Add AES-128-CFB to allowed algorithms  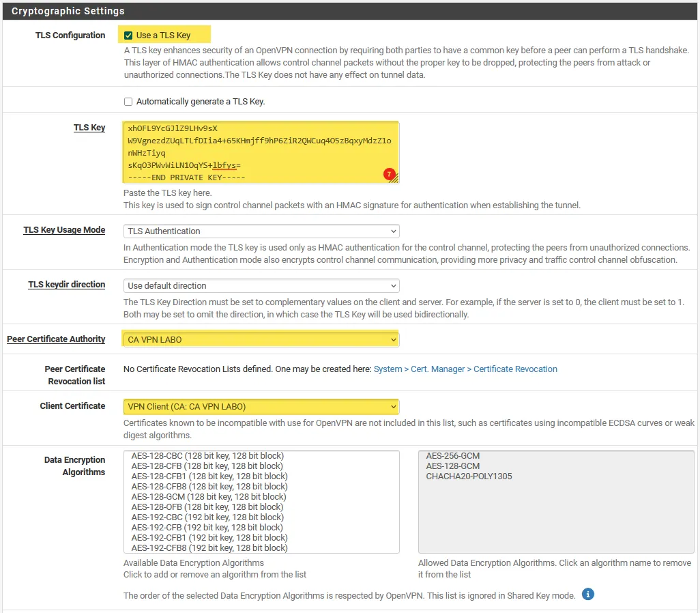coord(207,466)
